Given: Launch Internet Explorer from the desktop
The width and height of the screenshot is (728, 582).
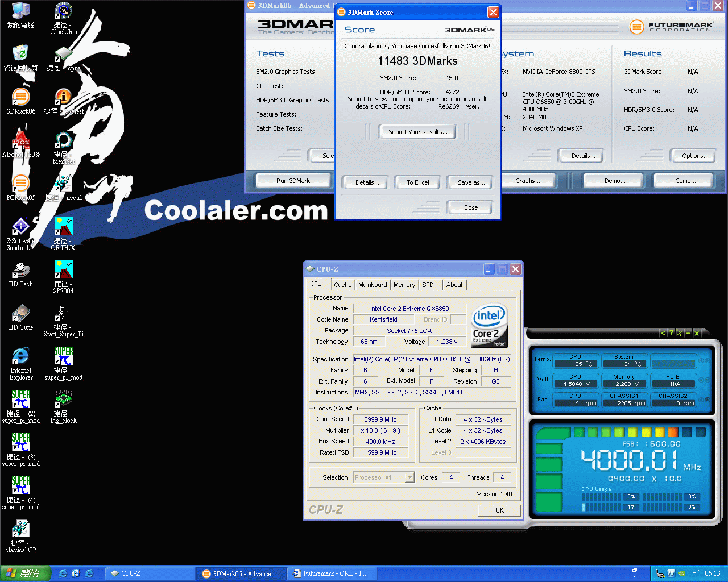Looking at the screenshot, I should pos(21,364).
